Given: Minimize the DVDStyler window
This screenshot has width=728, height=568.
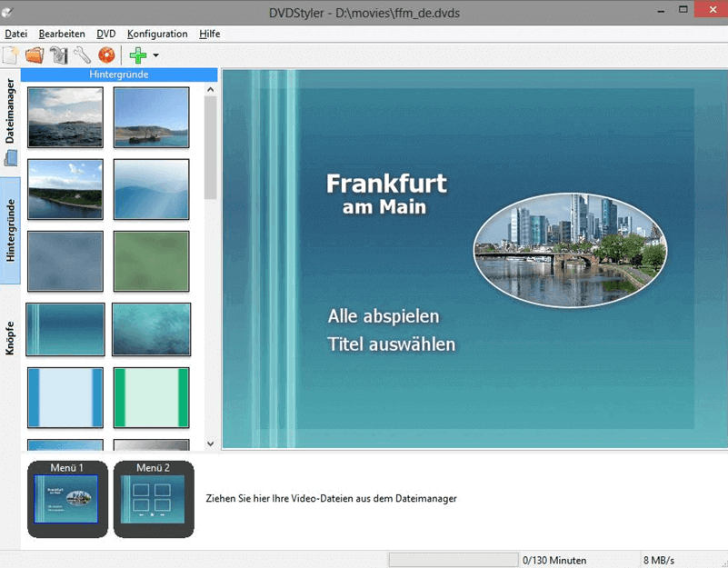Looking at the screenshot, I should click(x=661, y=11).
